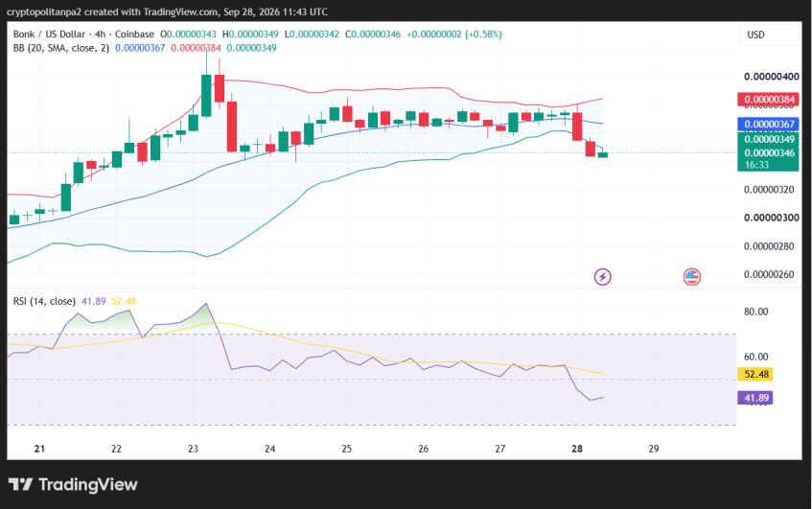Click the red 0.00000384 upper band price label
The image size is (812, 509).
click(769, 100)
